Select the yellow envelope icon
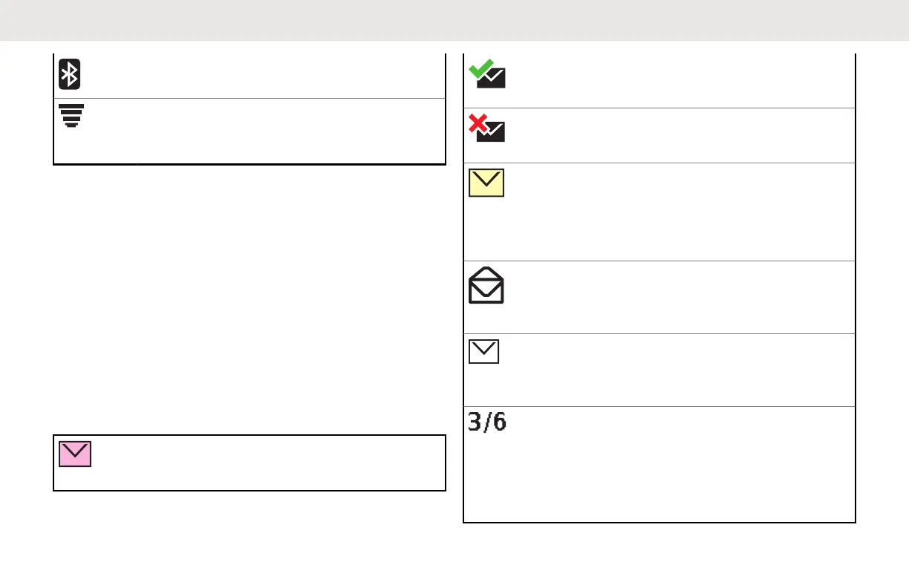Viewport: 909px width, 588px height. 486,183
